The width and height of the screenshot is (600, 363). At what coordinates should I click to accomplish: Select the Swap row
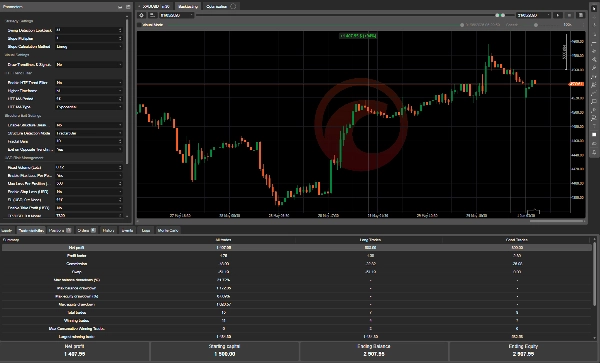pyautogui.click(x=297, y=272)
